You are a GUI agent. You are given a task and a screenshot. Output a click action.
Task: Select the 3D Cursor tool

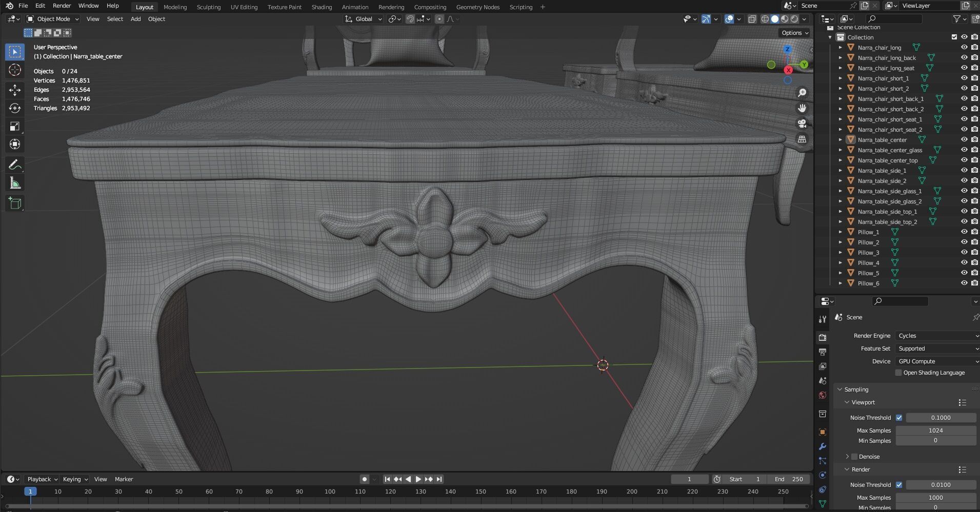(x=15, y=70)
